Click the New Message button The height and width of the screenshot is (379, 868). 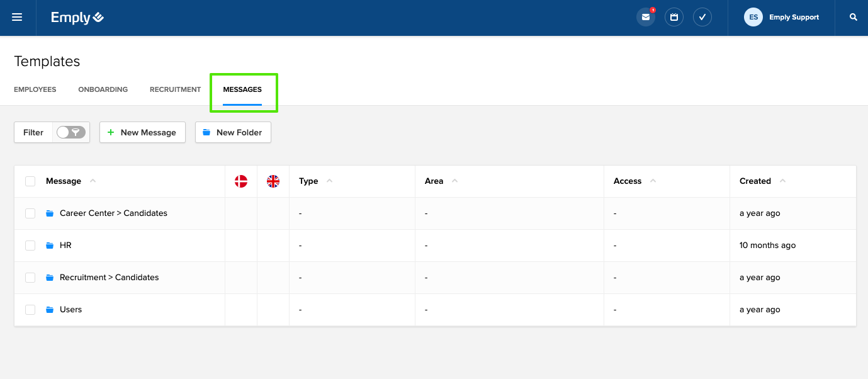[142, 132]
